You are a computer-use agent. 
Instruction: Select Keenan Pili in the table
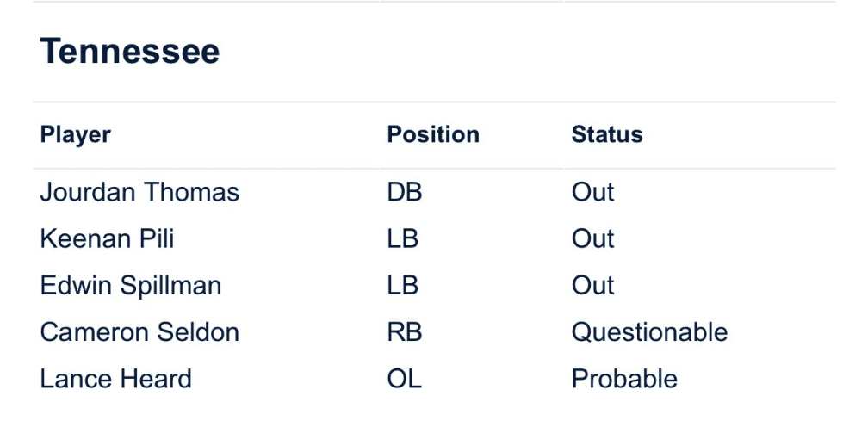(x=107, y=238)
